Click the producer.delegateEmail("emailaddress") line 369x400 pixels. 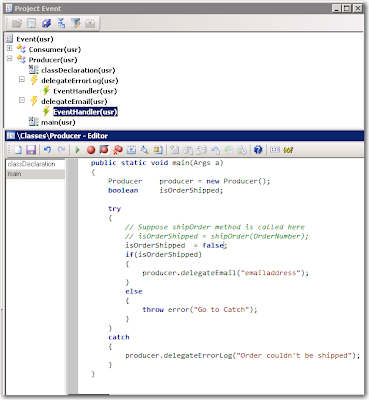point(225,273)
